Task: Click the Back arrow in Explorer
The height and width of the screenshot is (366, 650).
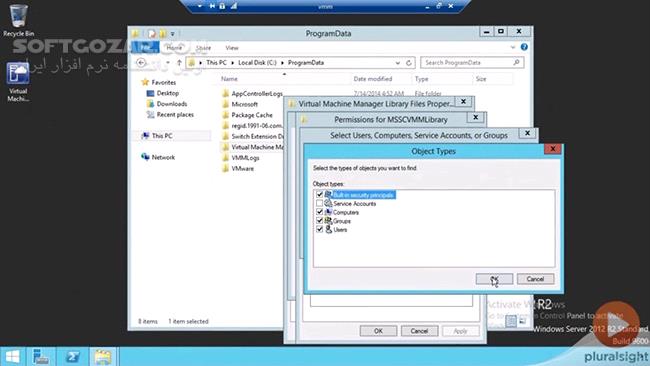Action: pyautogui.click(x=141, y=63)
